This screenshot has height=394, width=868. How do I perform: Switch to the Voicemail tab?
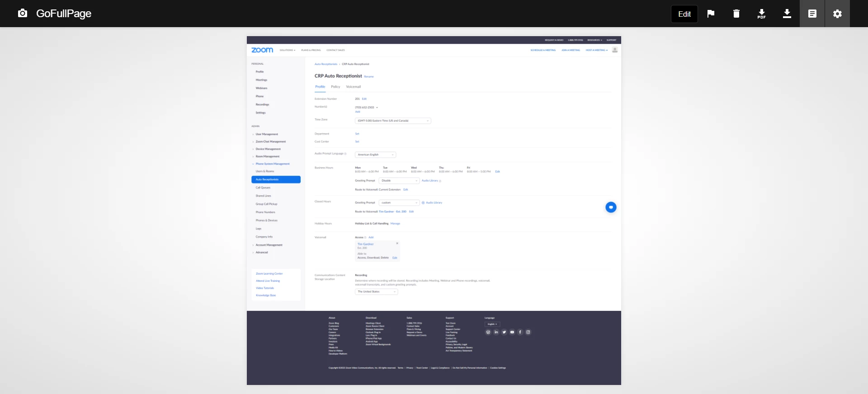(354, 87)
